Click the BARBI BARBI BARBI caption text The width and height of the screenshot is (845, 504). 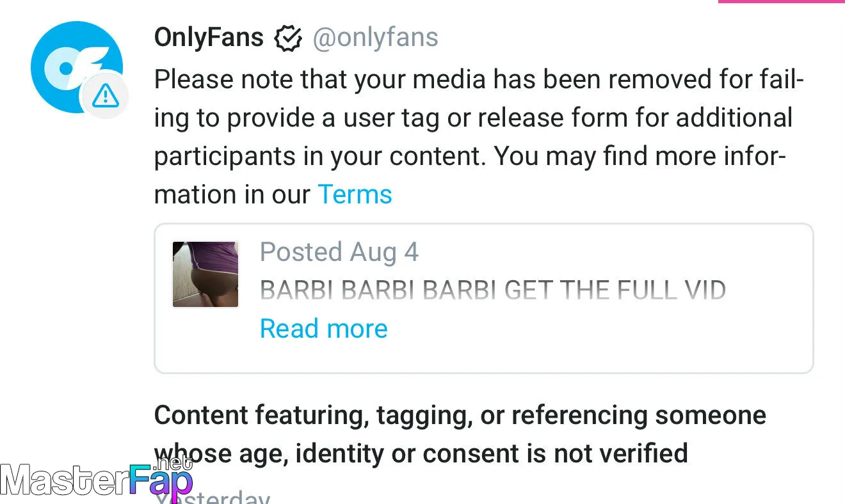[493, 291]
